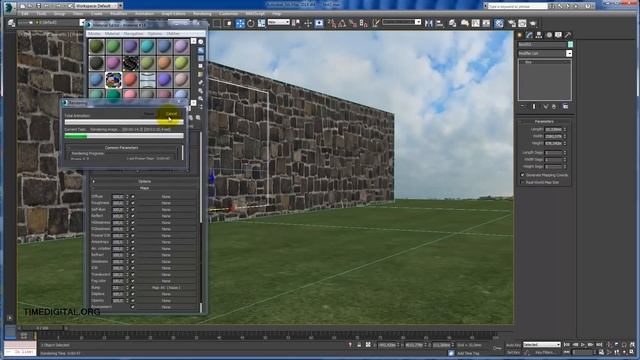Toggle the percent snap icon
Viewport: 640px width, 360px height.
point(353,23)
